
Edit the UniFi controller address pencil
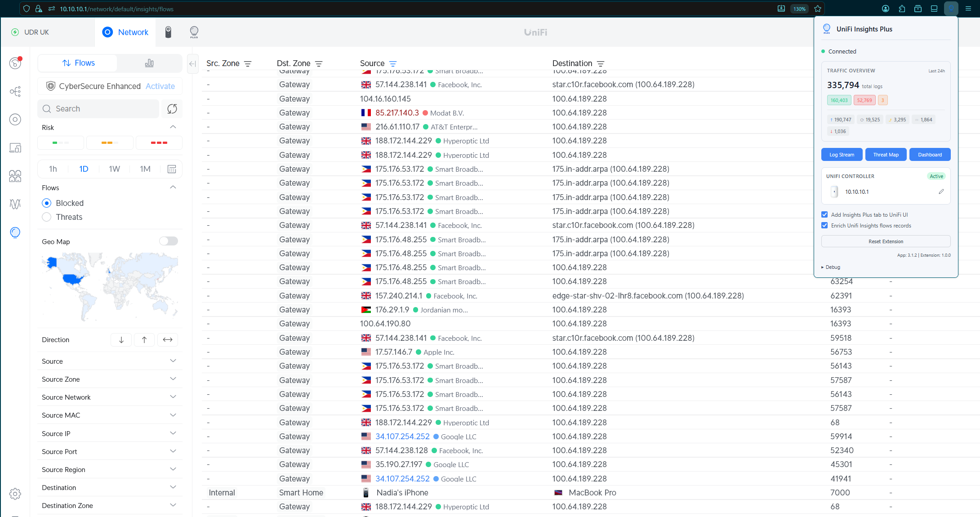tap(941, 192)
